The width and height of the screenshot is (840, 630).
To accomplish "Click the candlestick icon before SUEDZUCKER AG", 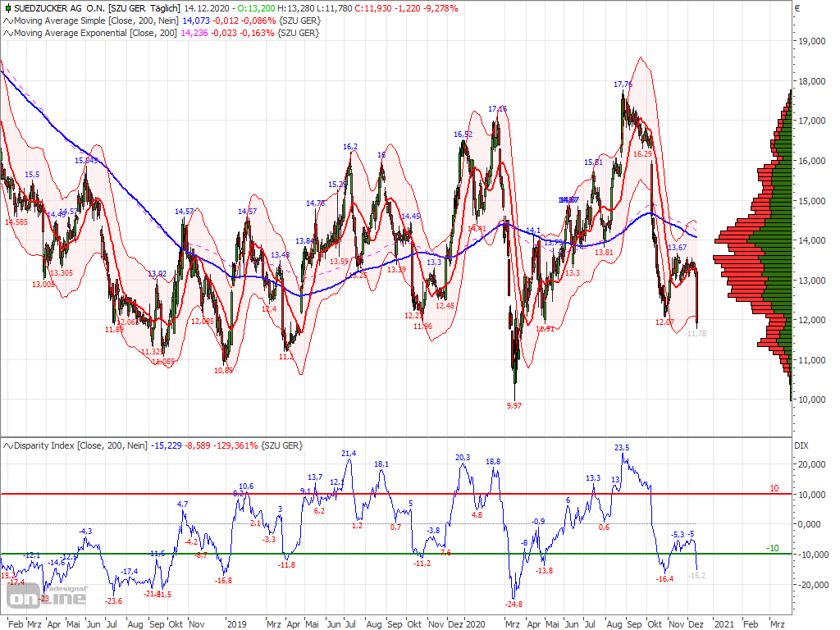I will tap(7, 8).
